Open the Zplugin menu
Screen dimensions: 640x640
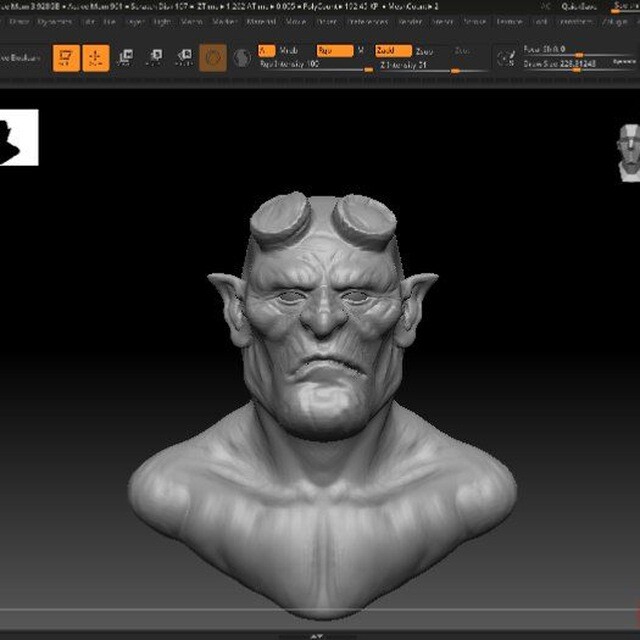point(615,22)
